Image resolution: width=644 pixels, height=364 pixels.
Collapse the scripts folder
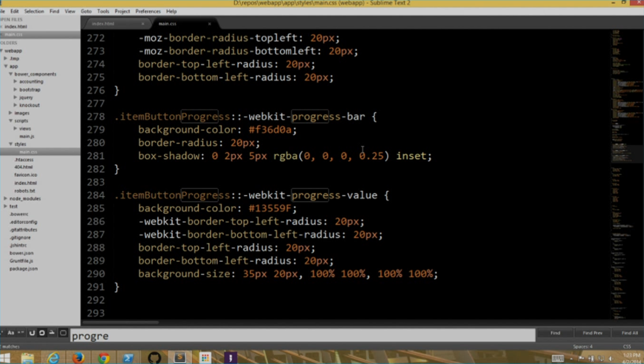pos(11,120)
